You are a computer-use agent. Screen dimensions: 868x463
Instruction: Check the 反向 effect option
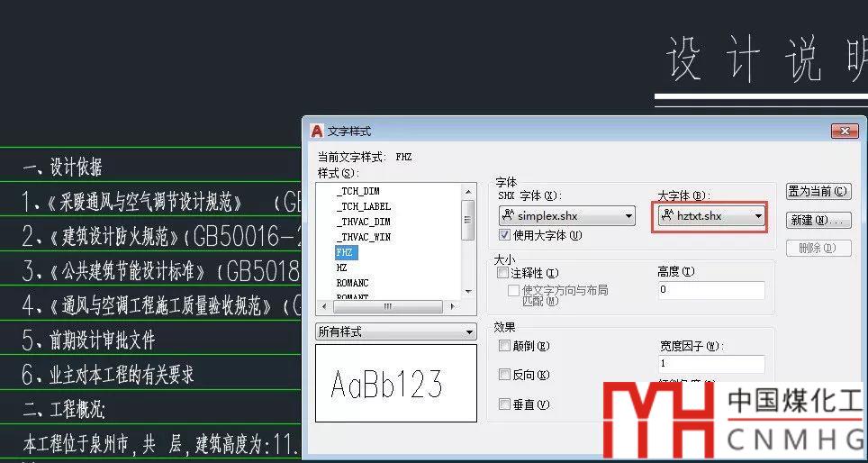504,375
